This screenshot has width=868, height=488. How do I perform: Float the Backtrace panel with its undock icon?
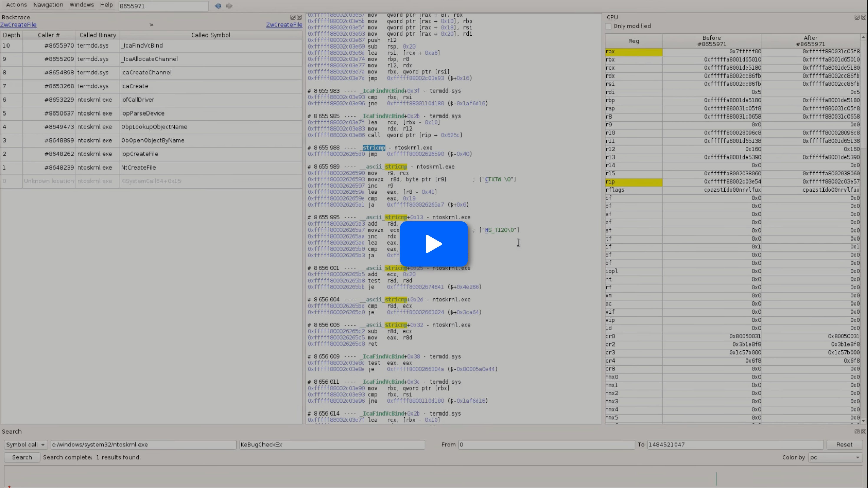292,17
